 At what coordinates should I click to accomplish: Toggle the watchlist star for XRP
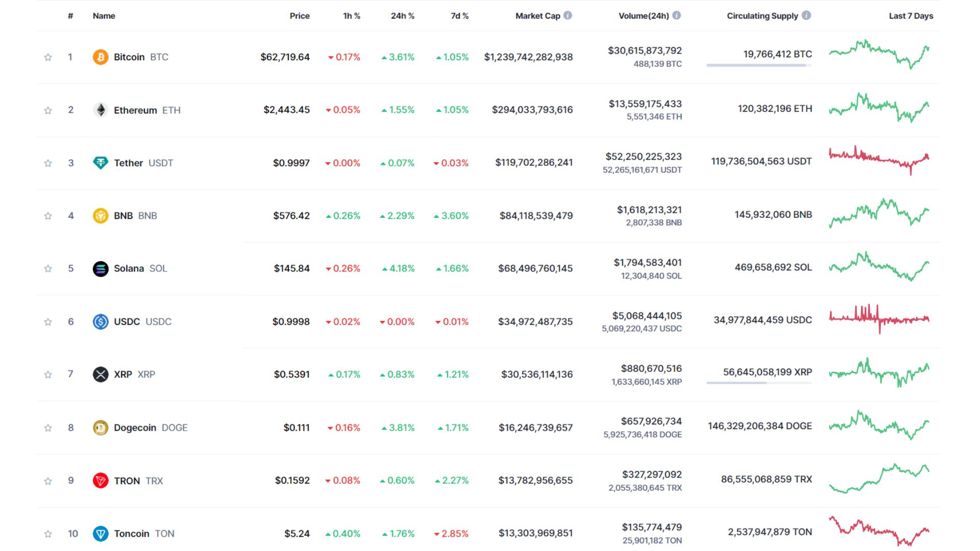coord(48,374)
